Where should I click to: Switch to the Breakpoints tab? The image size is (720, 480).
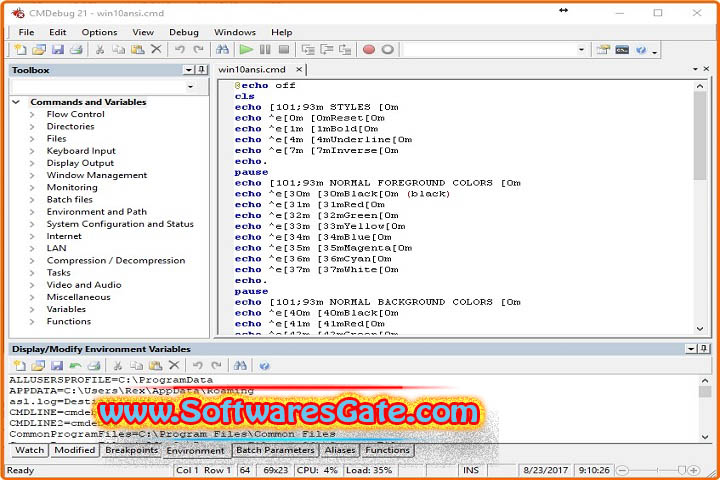pos(131,450)
